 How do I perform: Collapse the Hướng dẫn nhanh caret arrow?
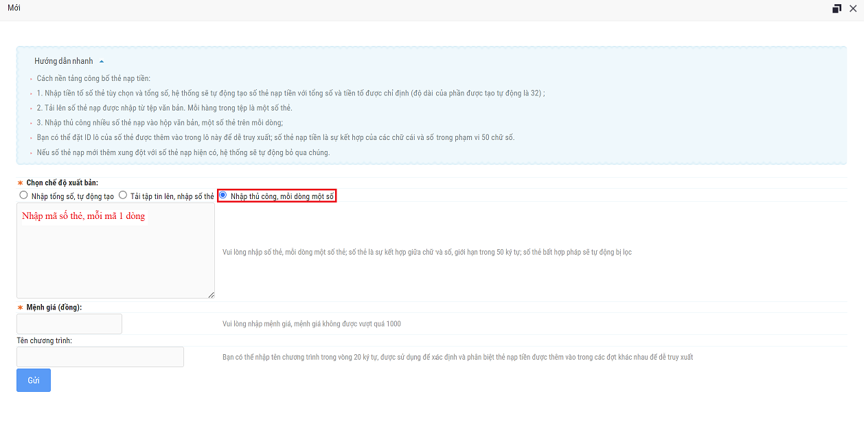tap(102, 62)
